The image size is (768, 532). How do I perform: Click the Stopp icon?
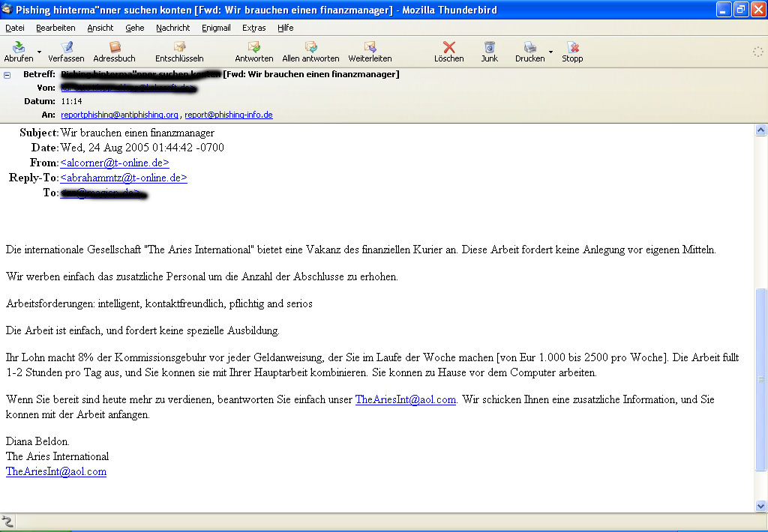572,47
